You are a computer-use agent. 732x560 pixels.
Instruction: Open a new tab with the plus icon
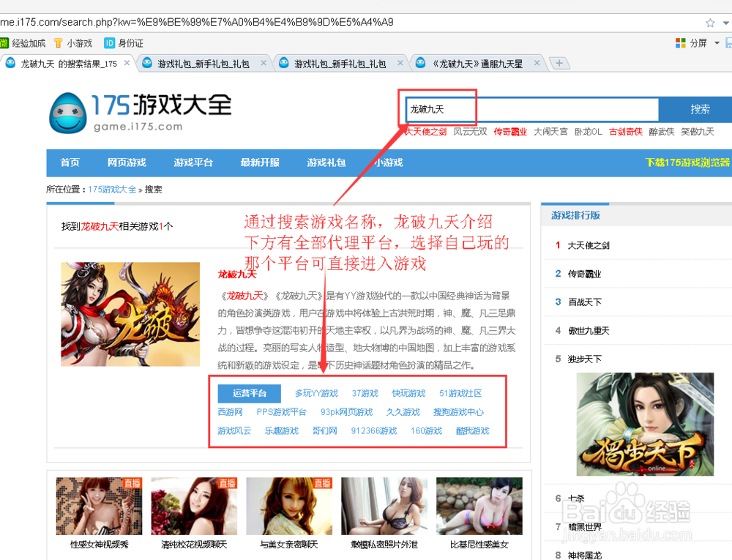[x=559, y=63]
